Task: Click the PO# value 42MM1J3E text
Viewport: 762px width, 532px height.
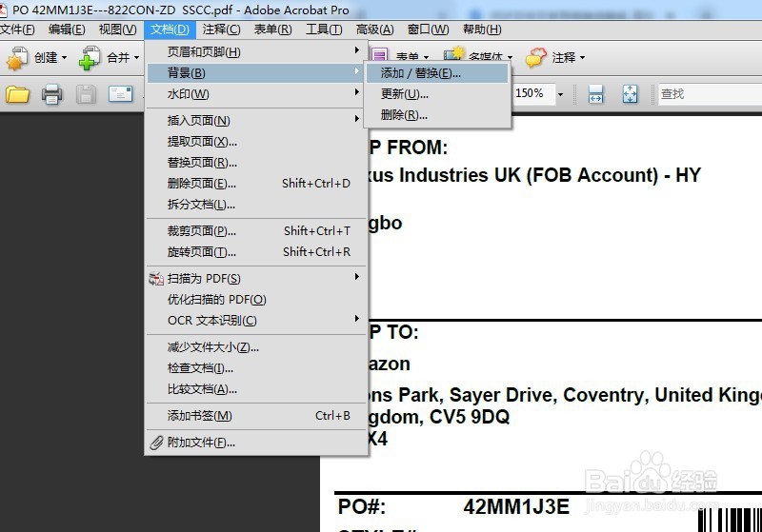Action: tap(516, 506)
